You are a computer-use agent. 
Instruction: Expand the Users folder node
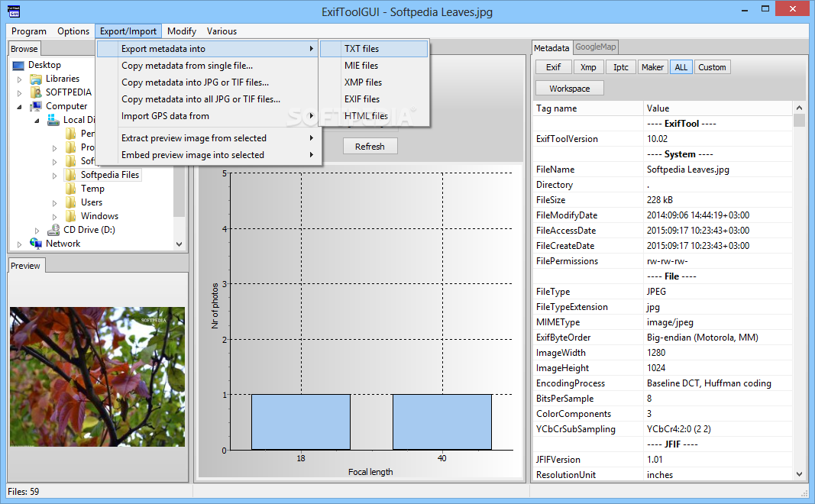pos(55,203)
